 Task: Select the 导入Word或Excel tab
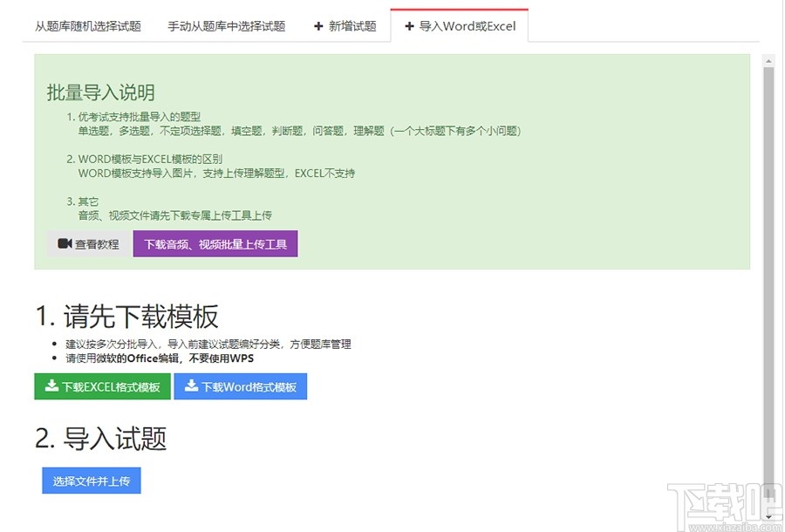pyautogui.click(x=460, y=26)
